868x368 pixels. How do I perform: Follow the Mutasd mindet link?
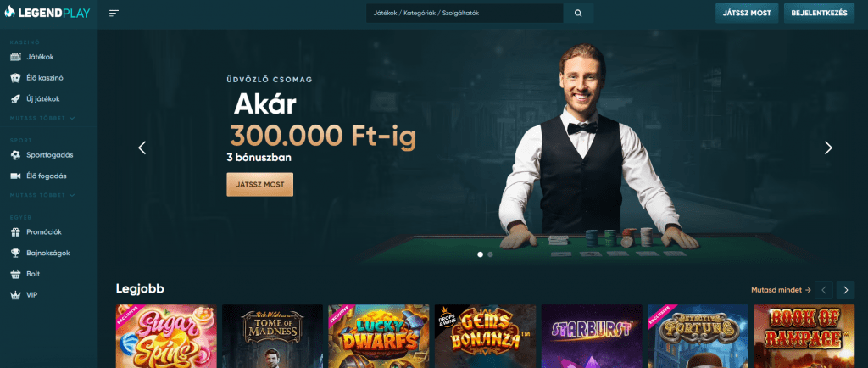tap(781, 289)
